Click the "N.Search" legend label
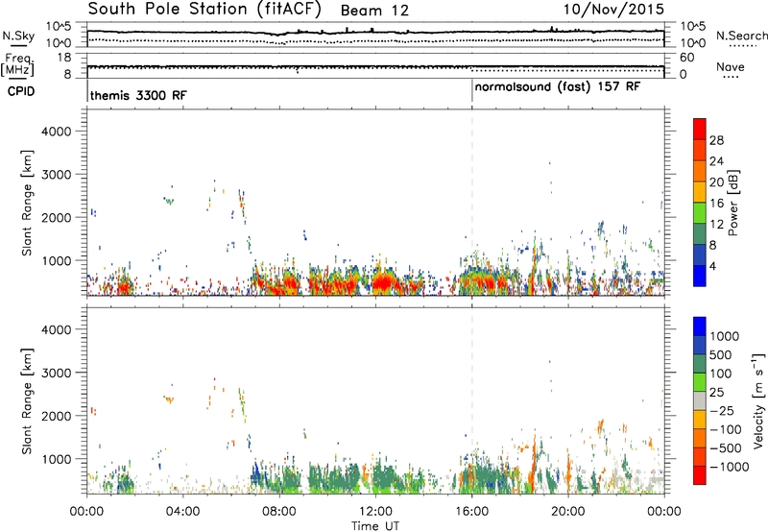768x532 pixels. (x=741, y=36)
